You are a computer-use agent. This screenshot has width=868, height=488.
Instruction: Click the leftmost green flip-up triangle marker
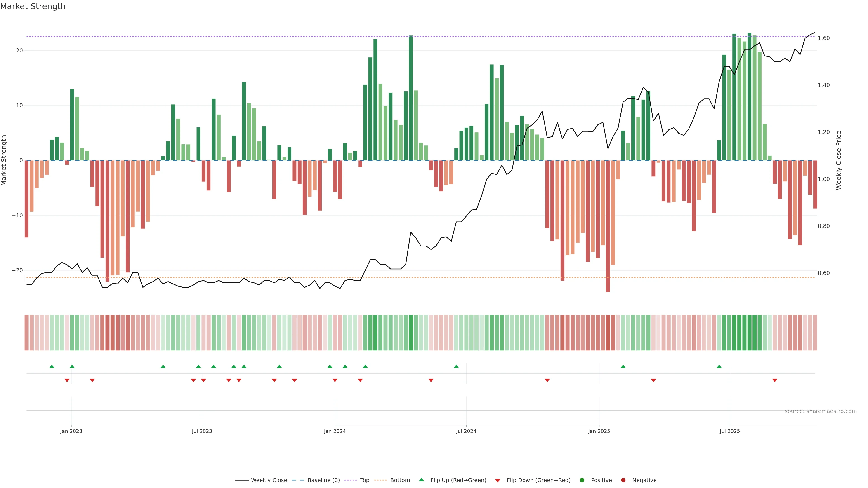[52, 366]
